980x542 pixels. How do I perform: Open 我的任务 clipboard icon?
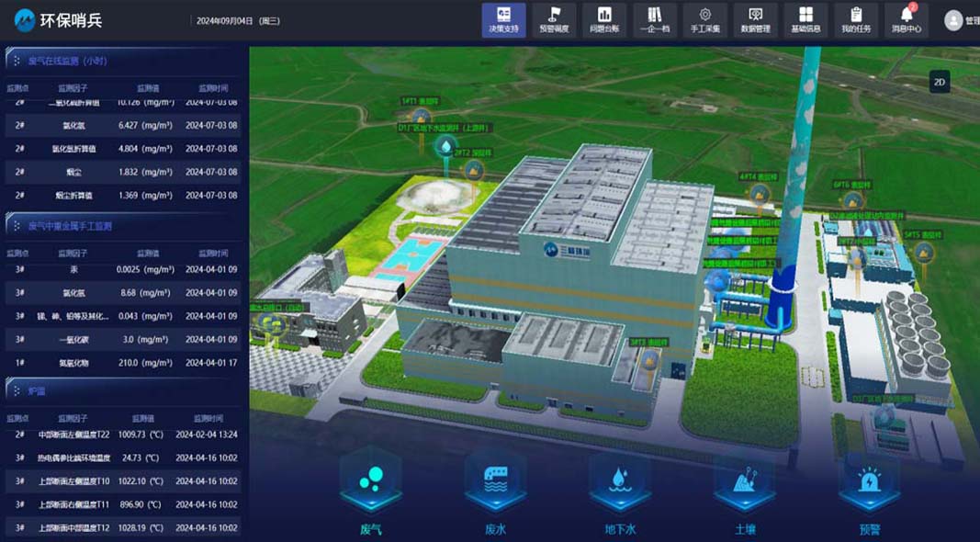tap(856, 20)
